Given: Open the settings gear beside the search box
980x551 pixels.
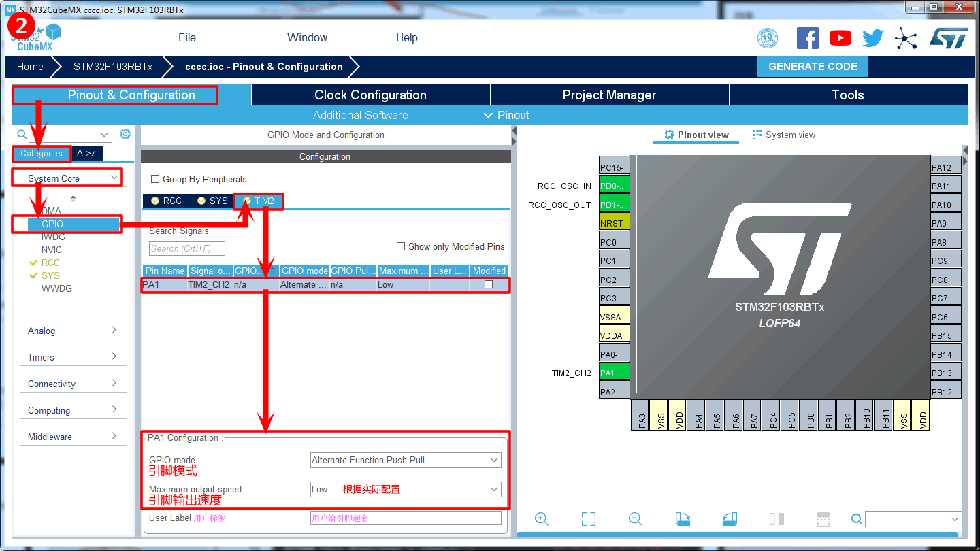Looking at the screenshot, I should 125,134.
